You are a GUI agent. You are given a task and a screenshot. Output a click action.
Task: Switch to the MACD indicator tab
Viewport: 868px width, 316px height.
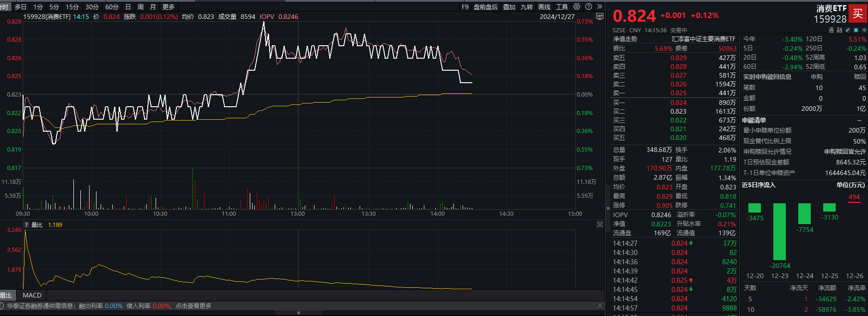coord(32,295)
